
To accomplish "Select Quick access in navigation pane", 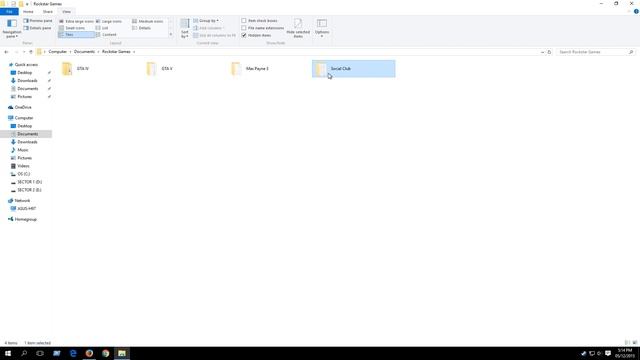I will [x=26, y=64].
